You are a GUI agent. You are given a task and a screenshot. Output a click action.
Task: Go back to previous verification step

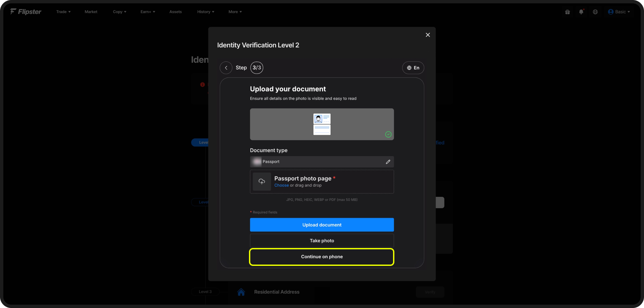coord(226,68)
